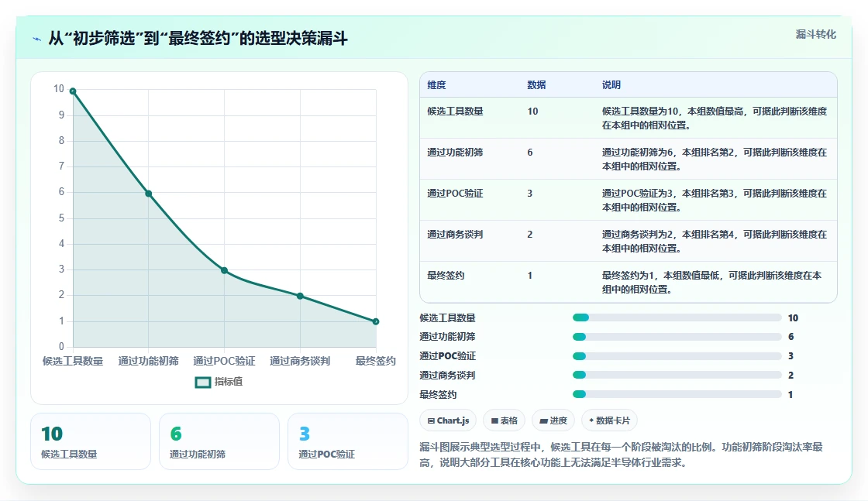
Task: Click the 通过POC验证 progress bar
Action: [677, 356]
